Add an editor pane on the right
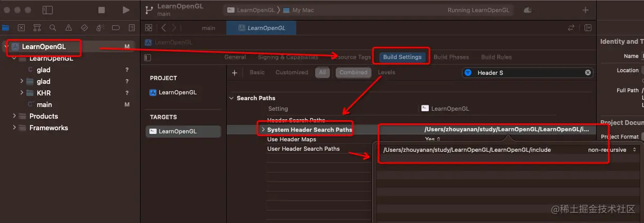Screen dimensions: 644x223 coord(588,28)
